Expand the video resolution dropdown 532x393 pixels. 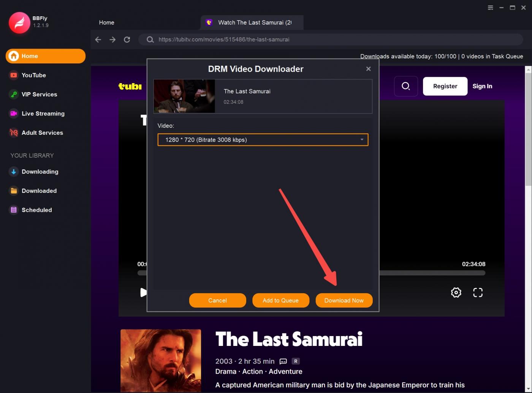coord(263,140)
